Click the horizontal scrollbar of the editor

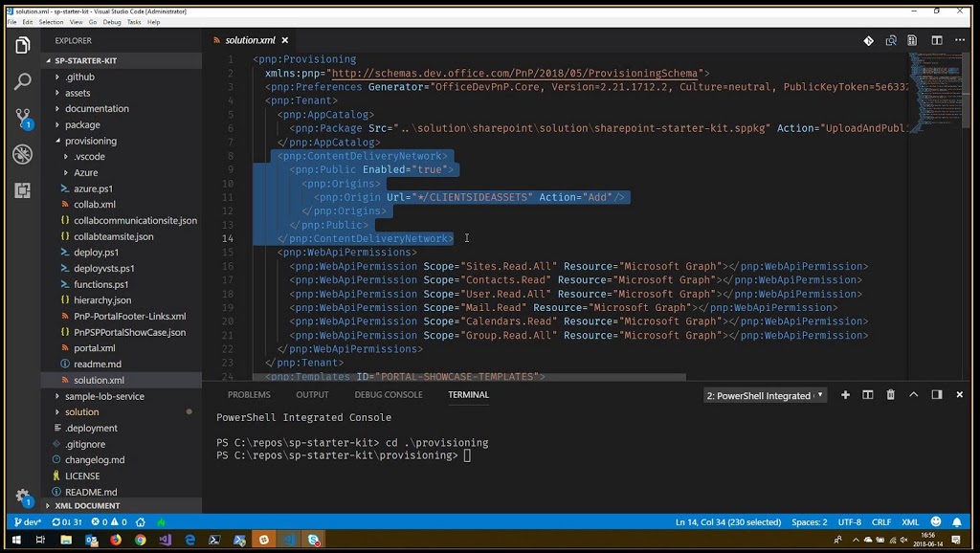tap(469, 377)
